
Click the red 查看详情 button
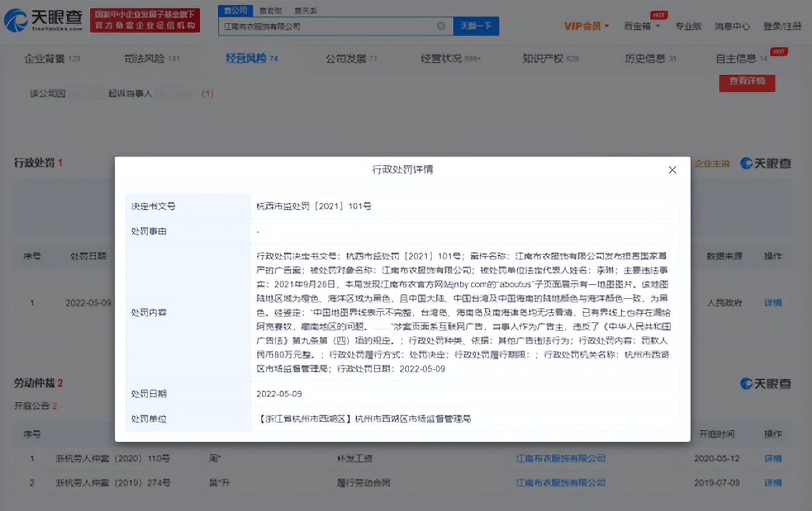pyautogui.click(x=747, y=82)
